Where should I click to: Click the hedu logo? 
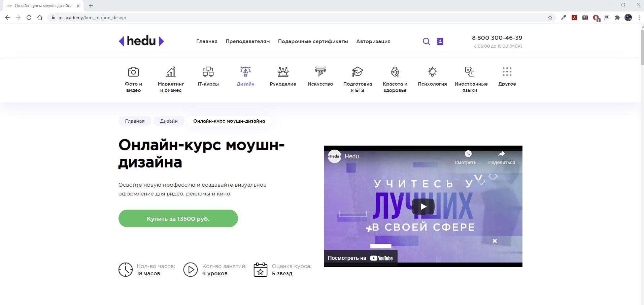click(141, 41)
